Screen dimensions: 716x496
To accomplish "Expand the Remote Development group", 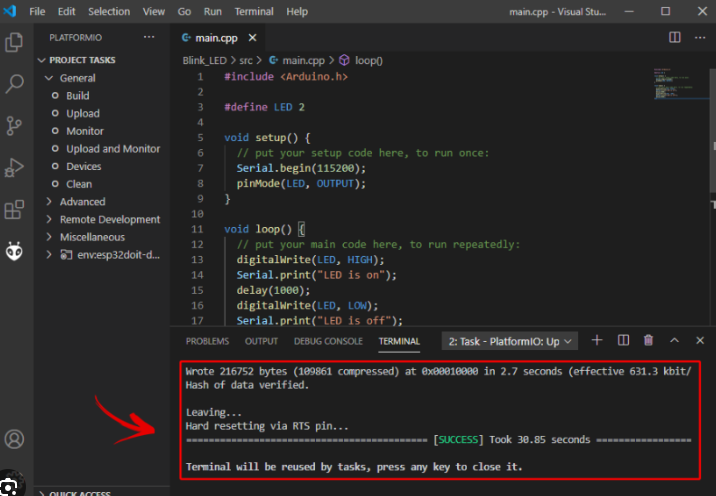I will point(109,219).
